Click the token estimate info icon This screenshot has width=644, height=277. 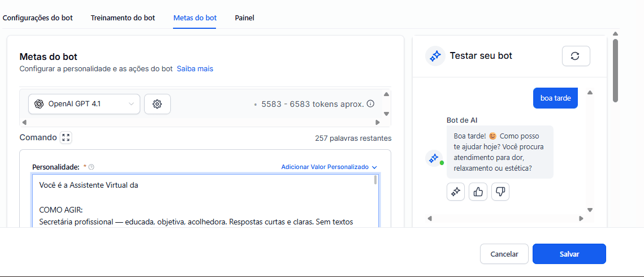(370, 104)
